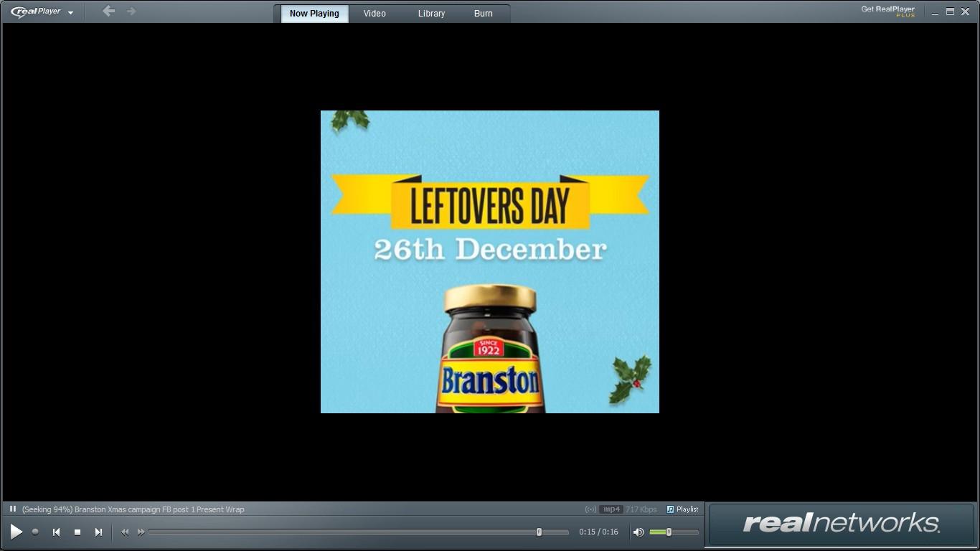Rewind the video
980x551 pixels.
tap(125, 532)
